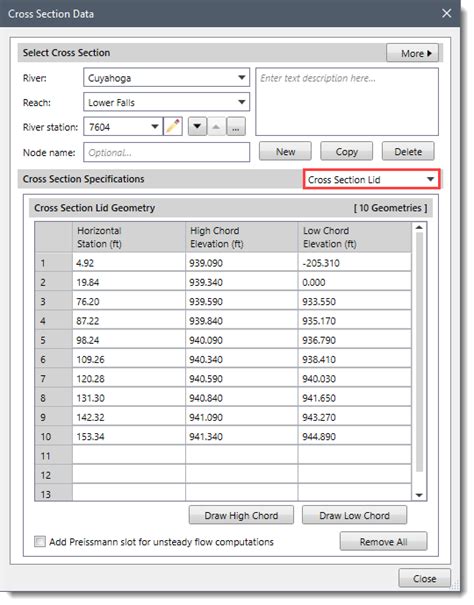Click the Draw High Chord button
The width and height of the screenshot is (474, 605).
pos(241,515)
